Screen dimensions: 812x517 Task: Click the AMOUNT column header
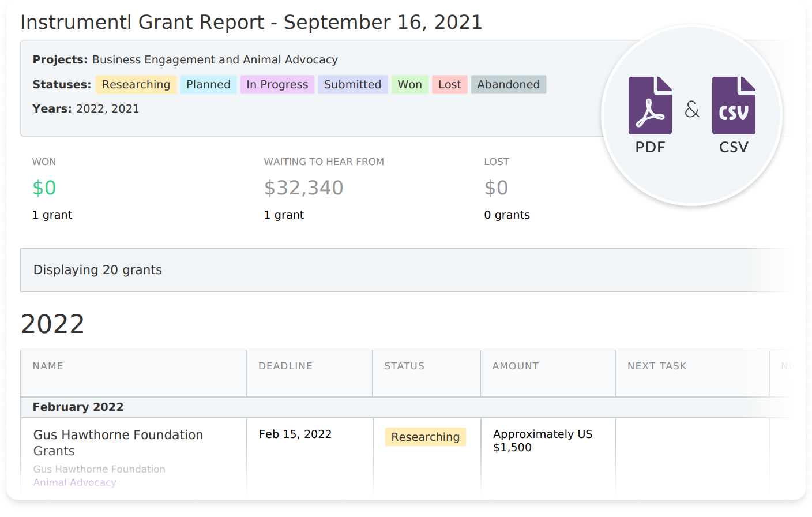(516, 366)
